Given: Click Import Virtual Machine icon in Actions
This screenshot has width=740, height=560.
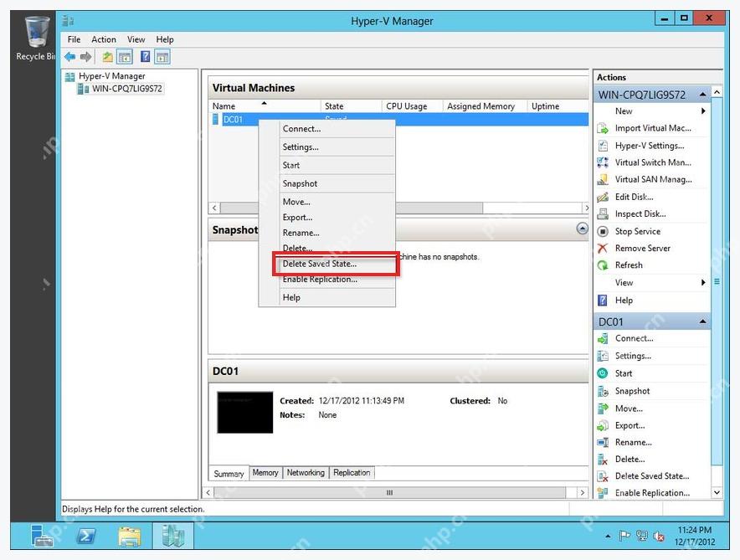Looking at the screenshot, I should (x=603, y=128).
